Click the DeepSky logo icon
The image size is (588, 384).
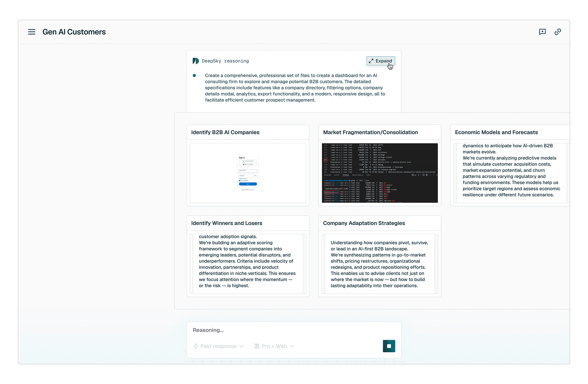tap(195, 61)
